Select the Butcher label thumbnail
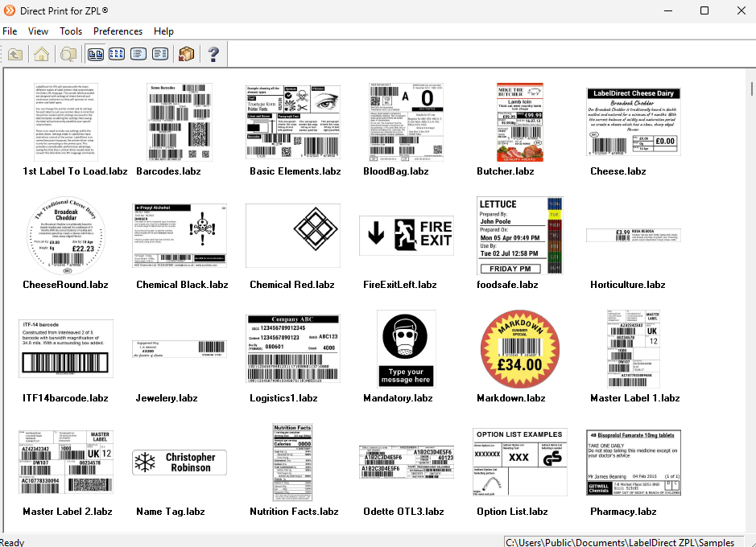Image resolution: width=756 pixels, height=547 pixels. point(520,121)
